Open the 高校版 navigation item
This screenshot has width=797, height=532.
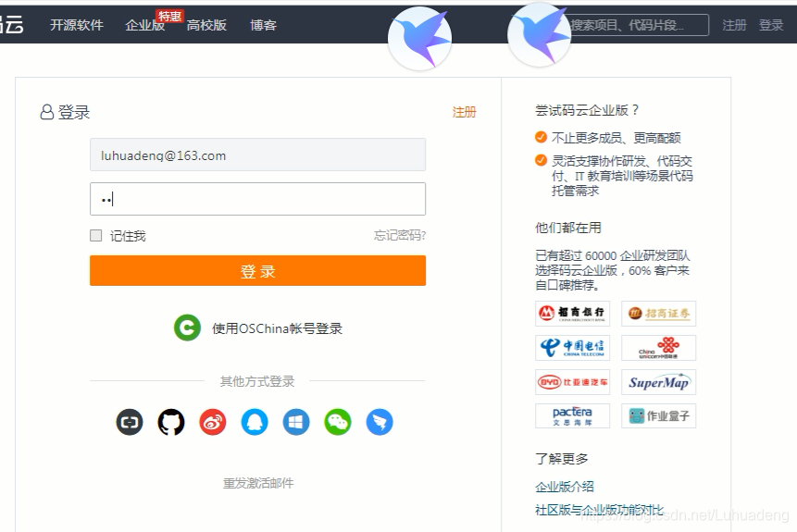(206, 25)
